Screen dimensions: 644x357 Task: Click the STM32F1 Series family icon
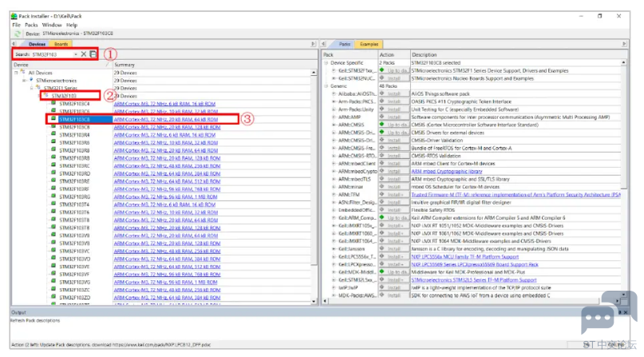[38, 88]
